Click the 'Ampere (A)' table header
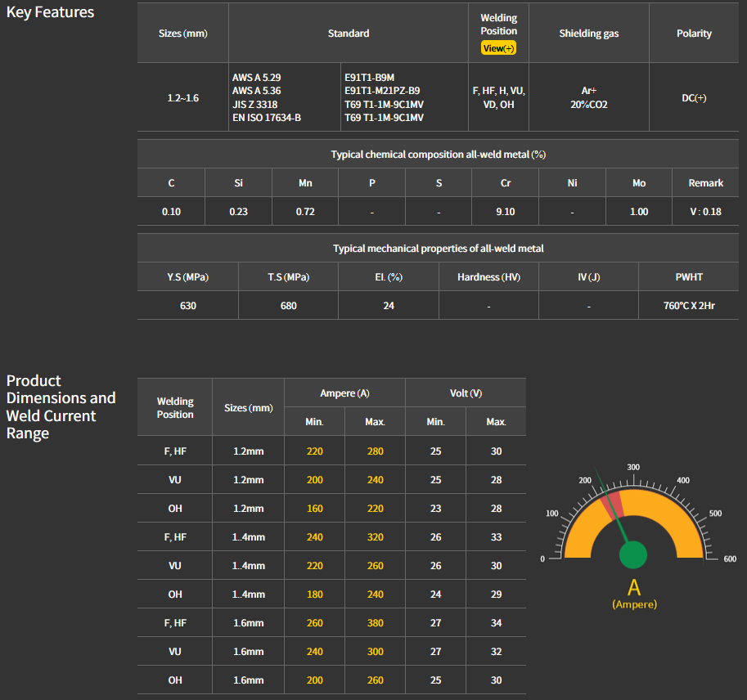Image resolution: width=747 pixels, height=700 pixels. click(344, 393)
